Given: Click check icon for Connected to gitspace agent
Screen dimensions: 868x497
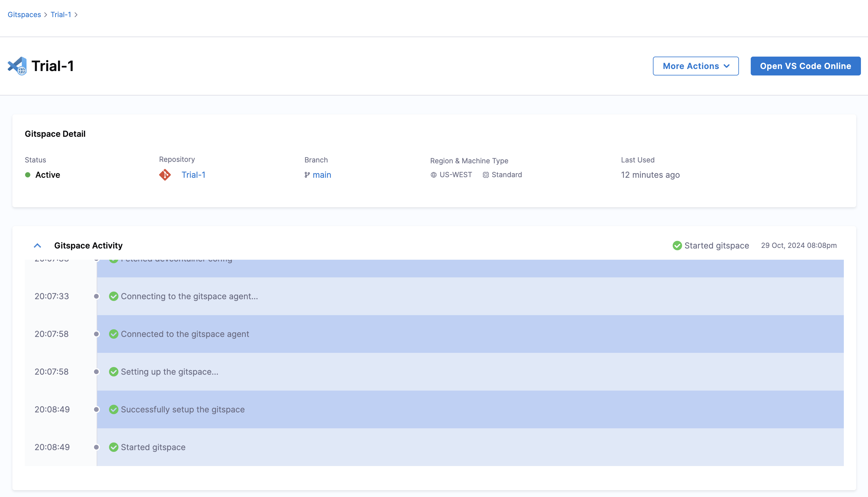Looking at the screenshot, I should pos(114,334).
